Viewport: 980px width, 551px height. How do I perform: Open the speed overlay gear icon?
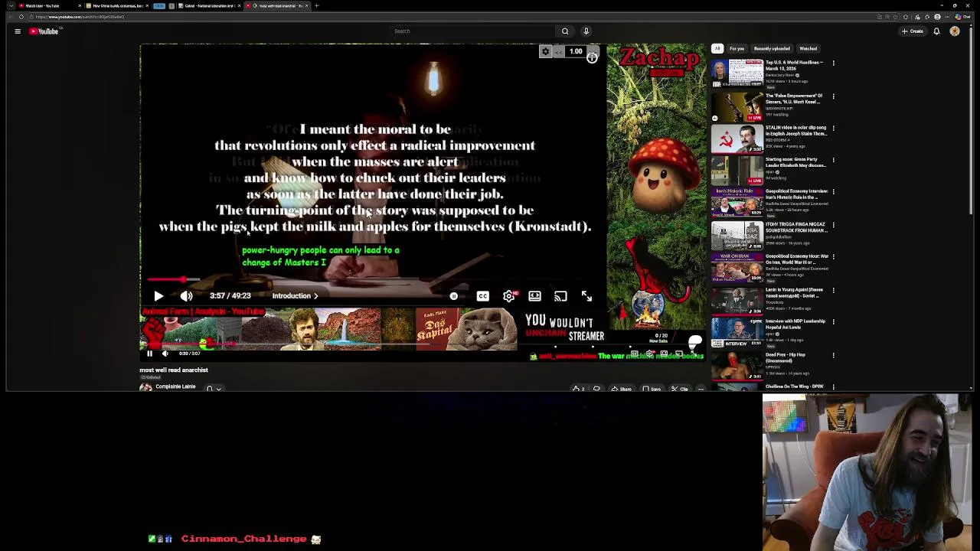coord(545,51)
